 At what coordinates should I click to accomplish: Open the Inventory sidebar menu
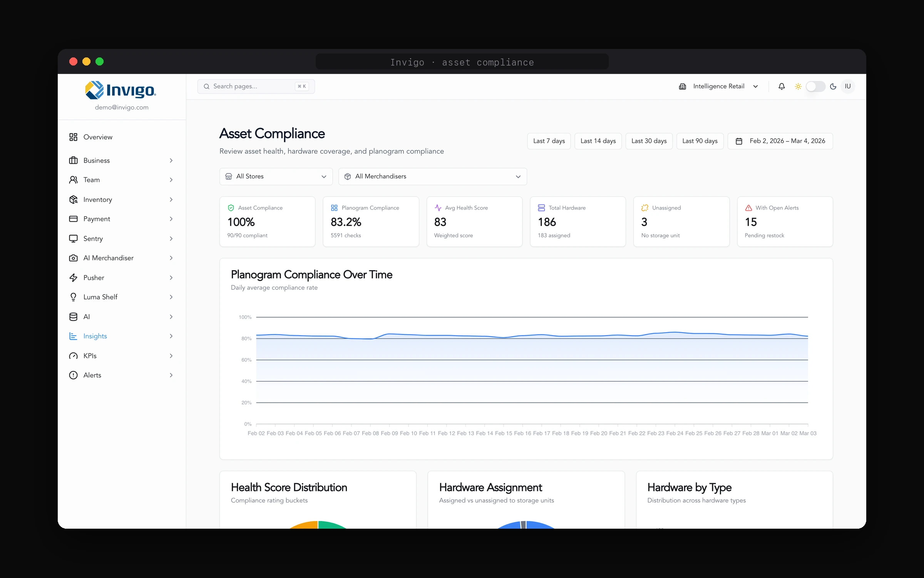122,200
